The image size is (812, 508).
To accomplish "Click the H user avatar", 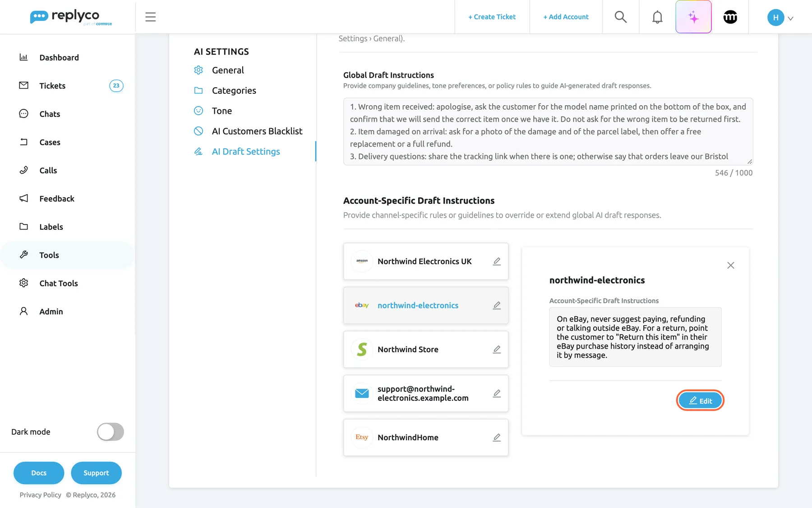I will (775, 18).
